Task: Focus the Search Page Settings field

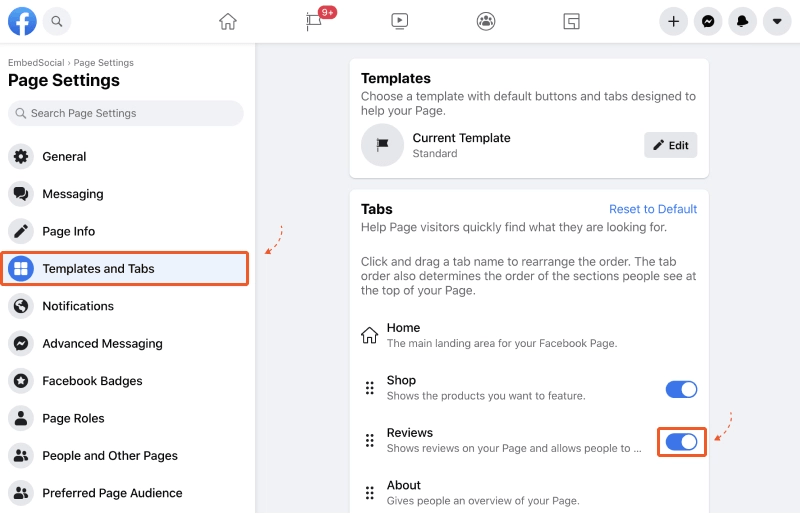Action: (x=126, y=113)
